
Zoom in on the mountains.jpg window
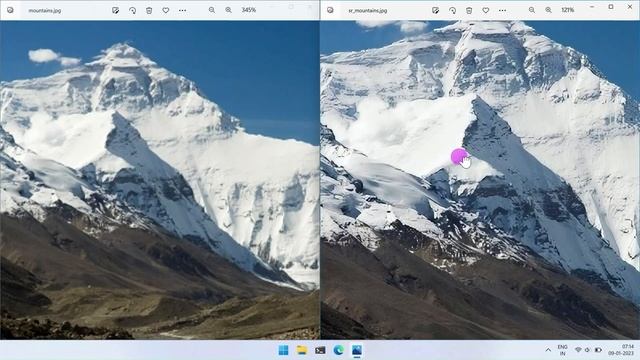click(x=229, y=10)
